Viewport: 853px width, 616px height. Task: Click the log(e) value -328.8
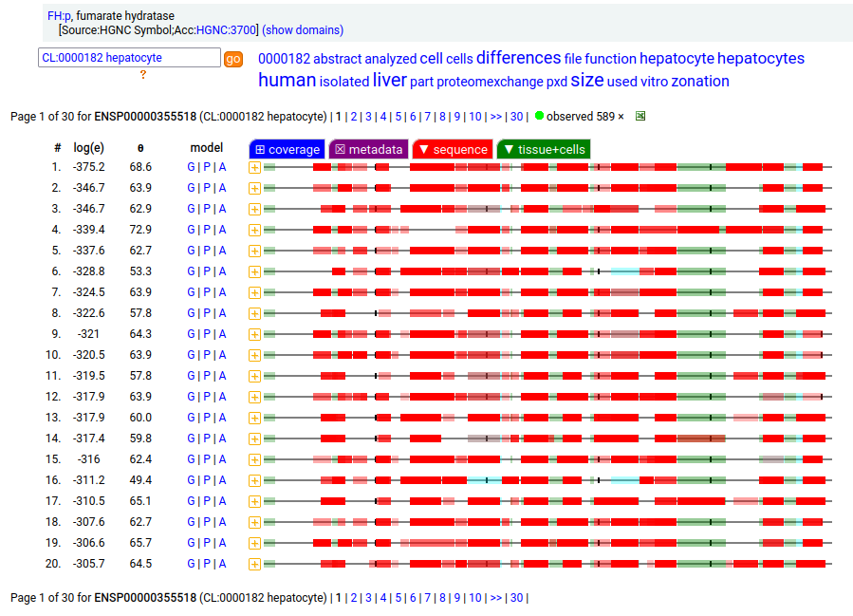coord(88,271)
